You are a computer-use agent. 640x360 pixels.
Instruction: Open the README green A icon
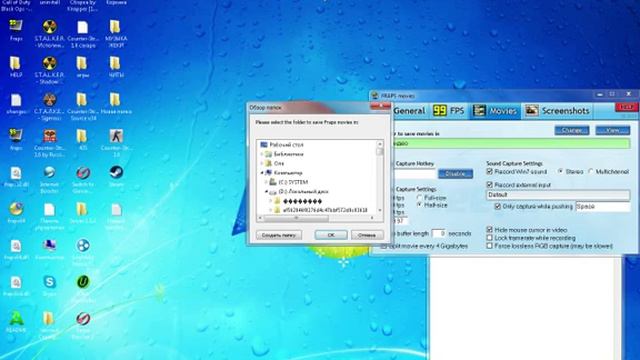click(16, 318)
